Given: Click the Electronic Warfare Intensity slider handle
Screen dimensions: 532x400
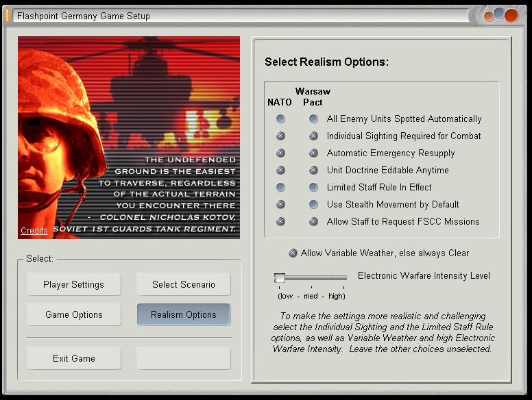Looking at the screenshot, I should click(x=280, y=278).
